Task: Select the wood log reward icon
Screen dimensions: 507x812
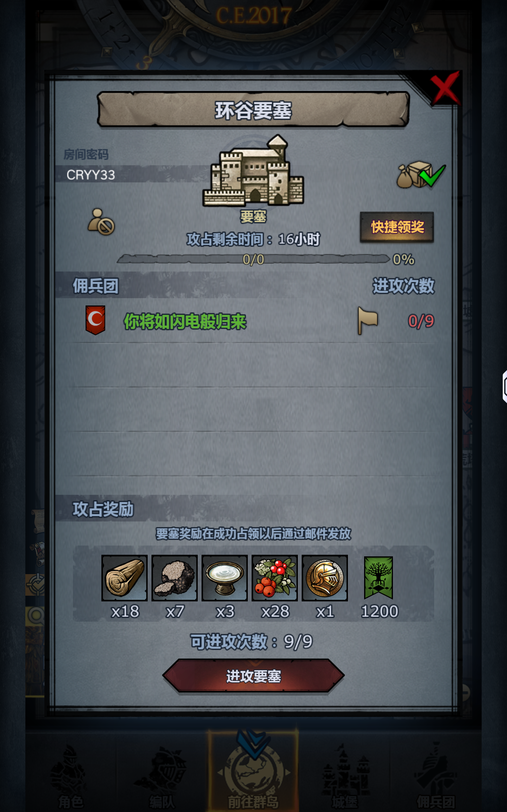Action: coord(125,578)
